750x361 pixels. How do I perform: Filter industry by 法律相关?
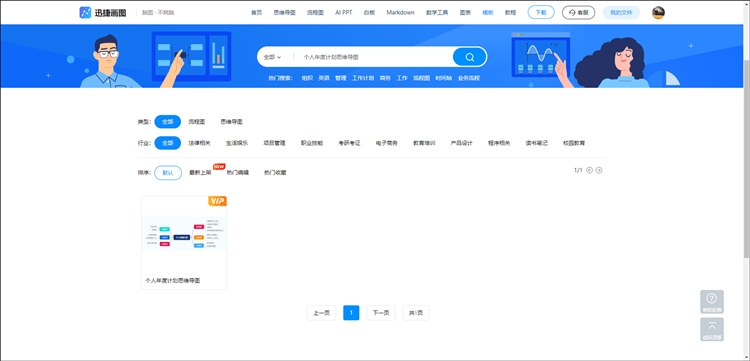[199, 143]
